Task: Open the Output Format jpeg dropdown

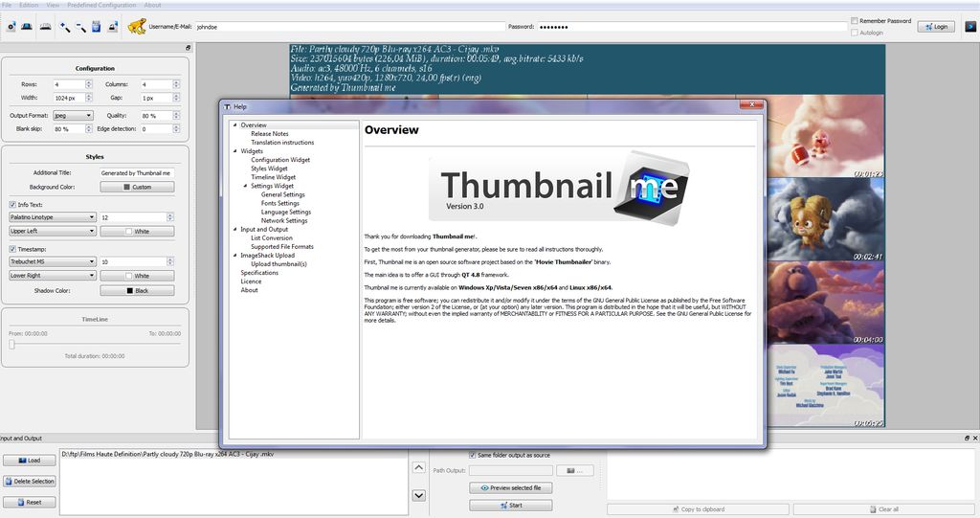Action: 73,116
